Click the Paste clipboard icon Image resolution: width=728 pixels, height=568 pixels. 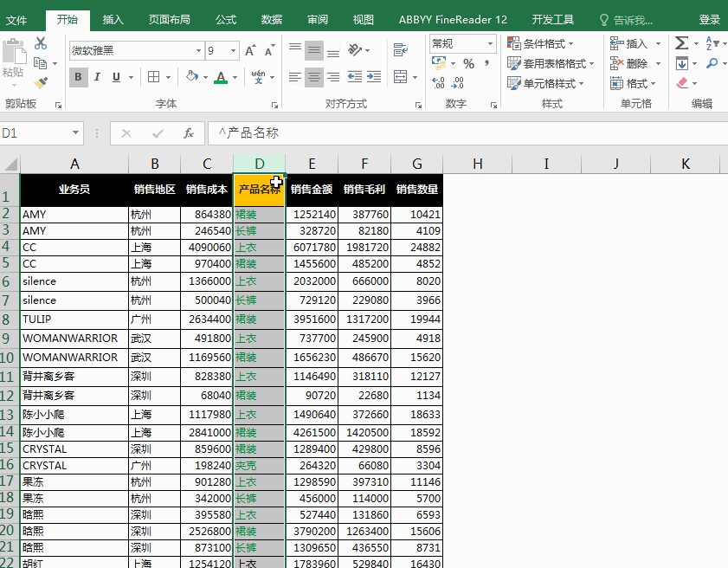(14, 52)
